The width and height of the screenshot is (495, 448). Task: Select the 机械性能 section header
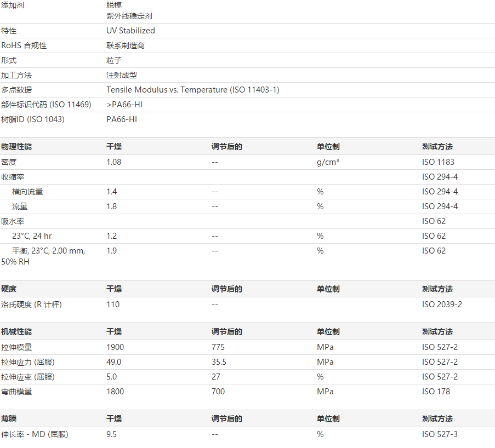[16, 332]
